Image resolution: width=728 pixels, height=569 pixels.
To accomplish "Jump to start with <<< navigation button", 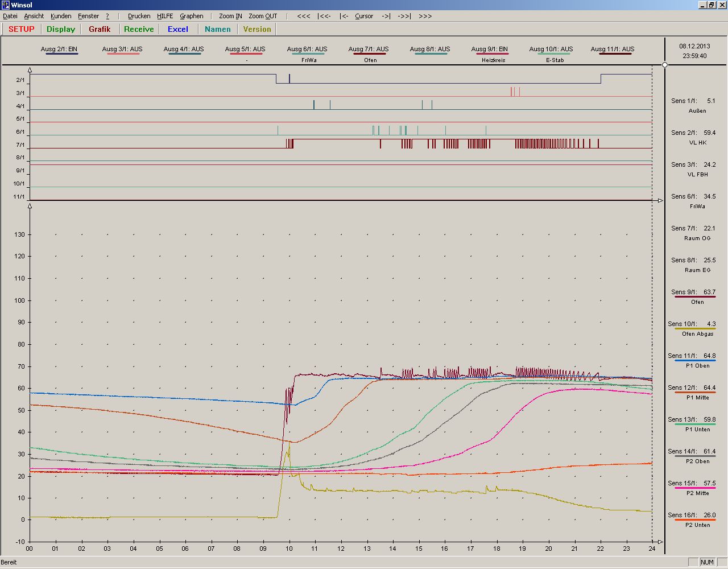I will (304, 16).
